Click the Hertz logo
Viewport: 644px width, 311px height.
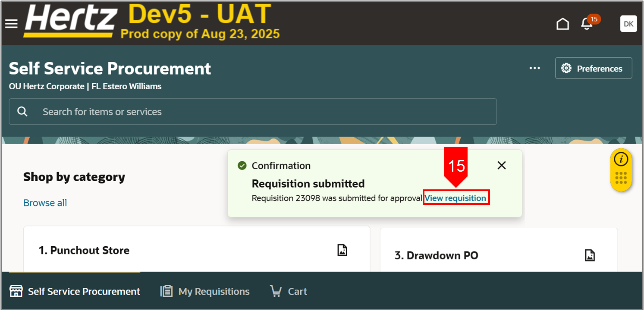70,20
